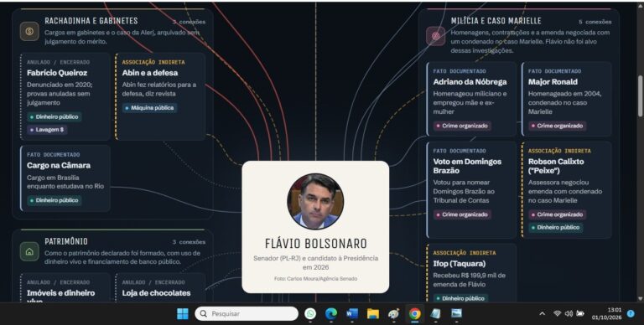Open WhatsApp from the taskbar
The height and width of the screenshot is (325, 644).
click(310, 314)
